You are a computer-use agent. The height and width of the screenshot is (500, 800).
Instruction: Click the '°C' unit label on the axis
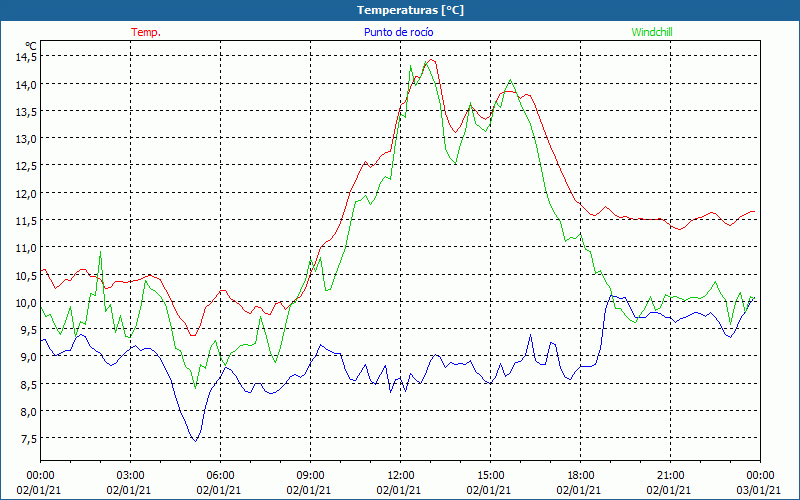tap(31, 46)
